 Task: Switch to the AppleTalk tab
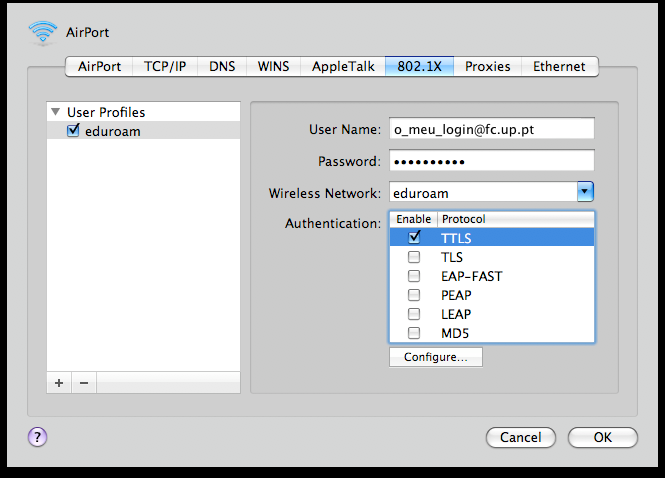(x=343, y=67)
